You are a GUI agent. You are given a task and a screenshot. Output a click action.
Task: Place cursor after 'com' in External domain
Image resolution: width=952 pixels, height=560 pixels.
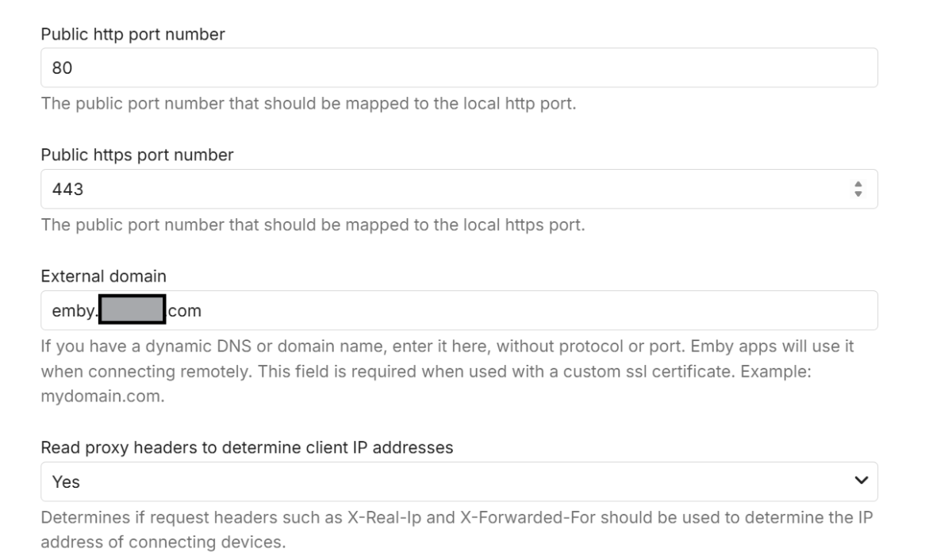[x=202, y=311]
